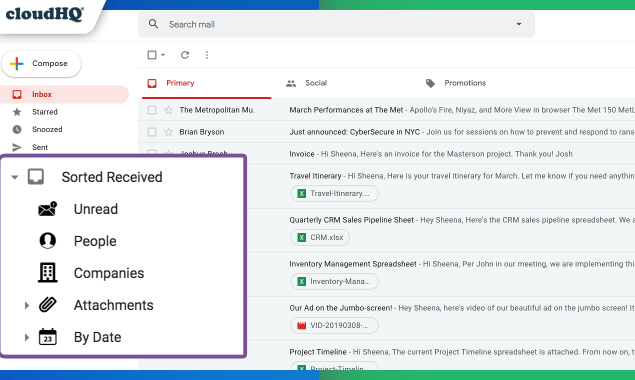Click the Attachments paperclip icon
The height and width of the screenshot is (380, 635).
(x=47, y=305)
